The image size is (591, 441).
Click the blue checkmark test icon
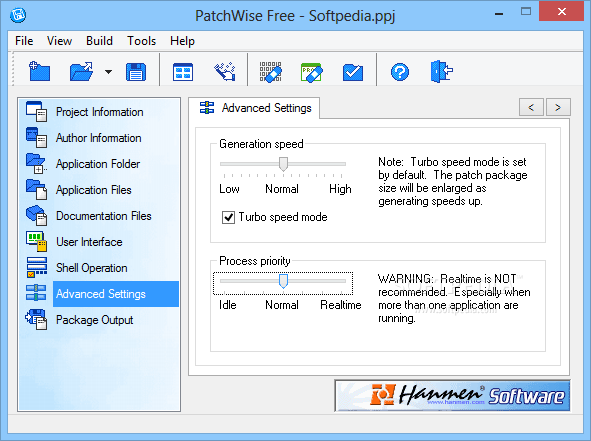353,72
